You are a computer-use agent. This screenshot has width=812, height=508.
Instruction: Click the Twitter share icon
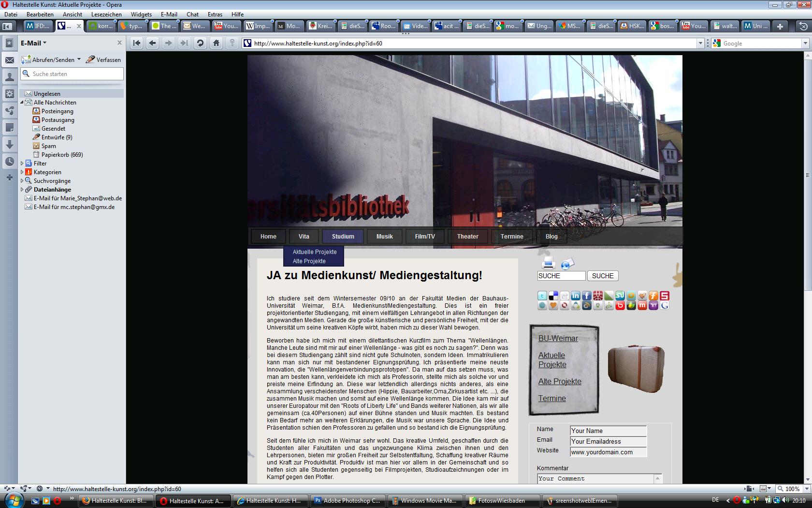click(x=542, y=296)
